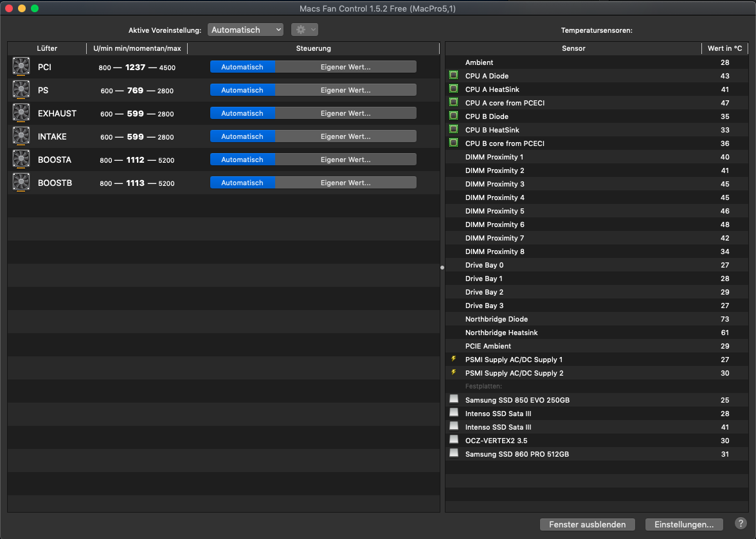Click PCI fan current speed 1237

[135, 67]
